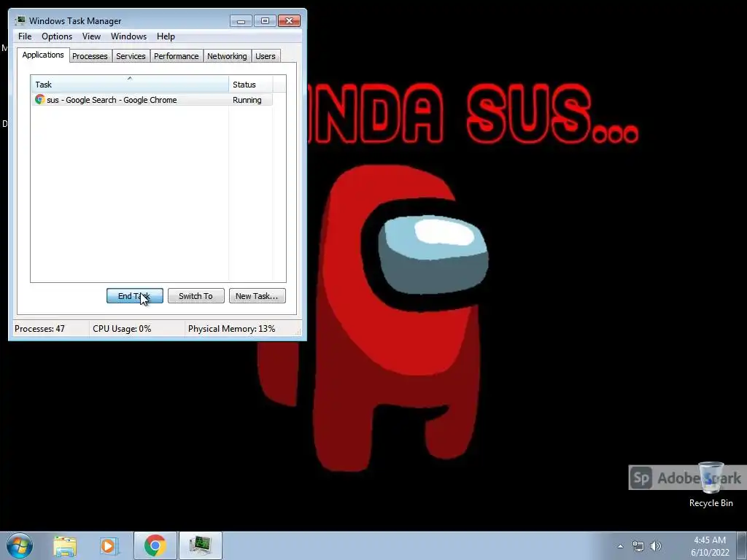Select the sus - Google Search task row

[x=152, y=99]
